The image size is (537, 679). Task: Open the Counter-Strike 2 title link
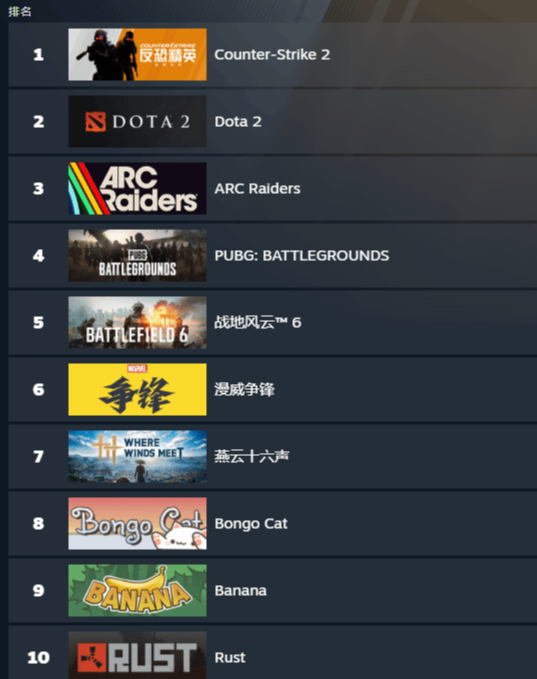pos(272,55)
